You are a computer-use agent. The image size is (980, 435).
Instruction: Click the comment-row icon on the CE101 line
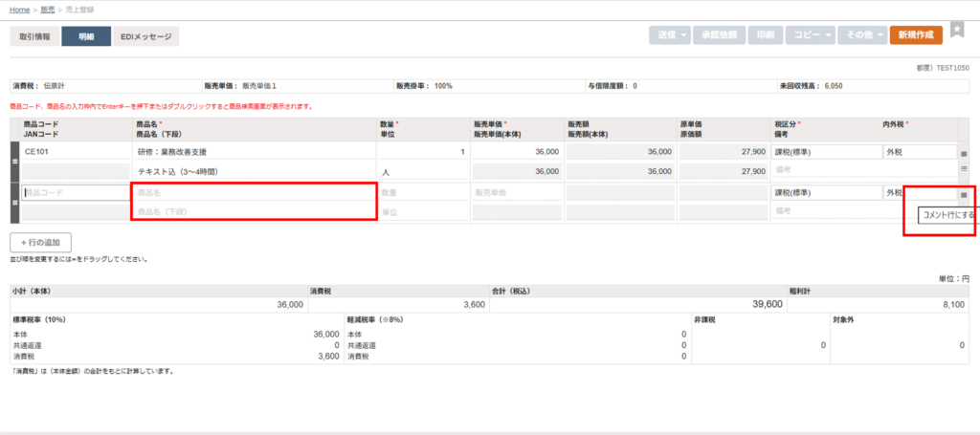[x=964, y=153]
